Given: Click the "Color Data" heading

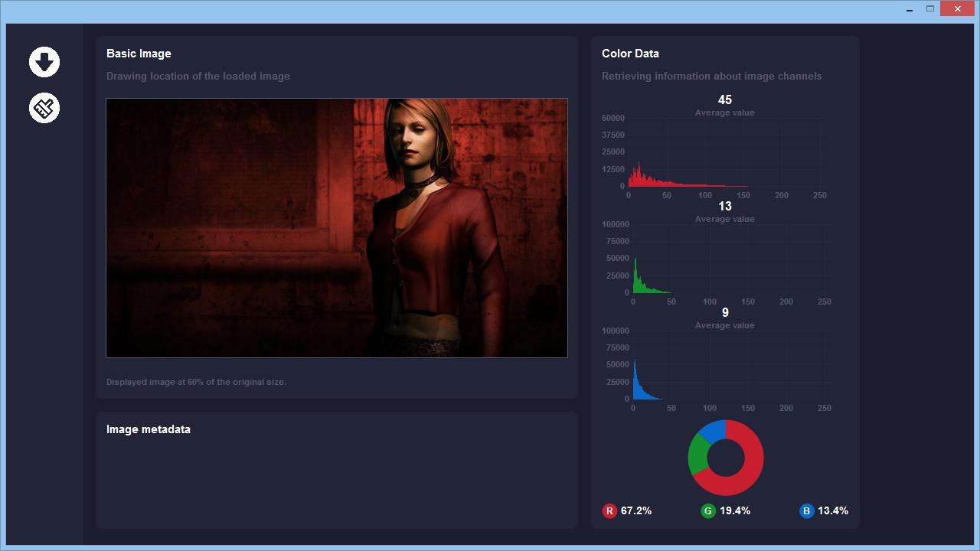Looking at the screenshot, I should tap(630, 54).
